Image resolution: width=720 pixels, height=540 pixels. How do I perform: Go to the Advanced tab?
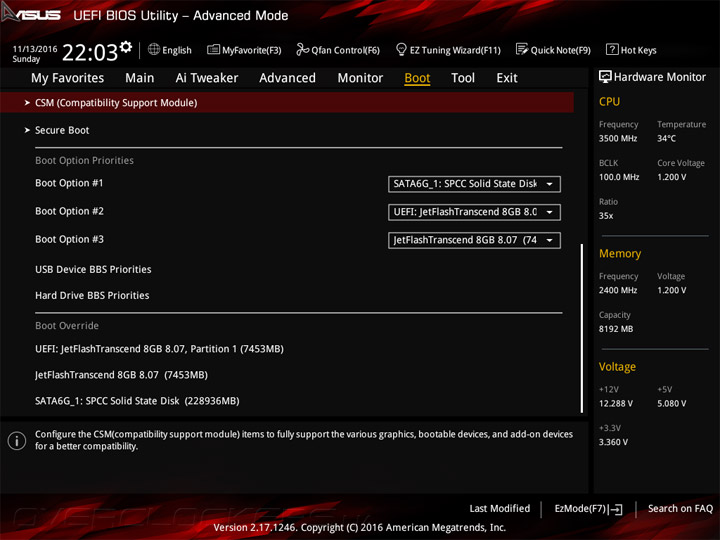(x=287, y=78)
